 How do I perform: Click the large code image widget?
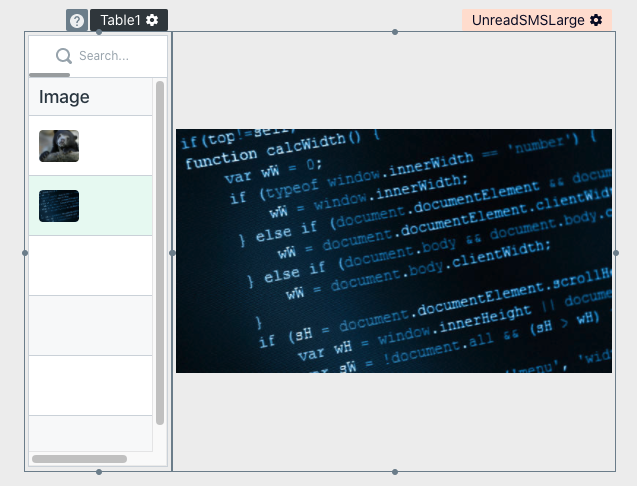(394, 251)
